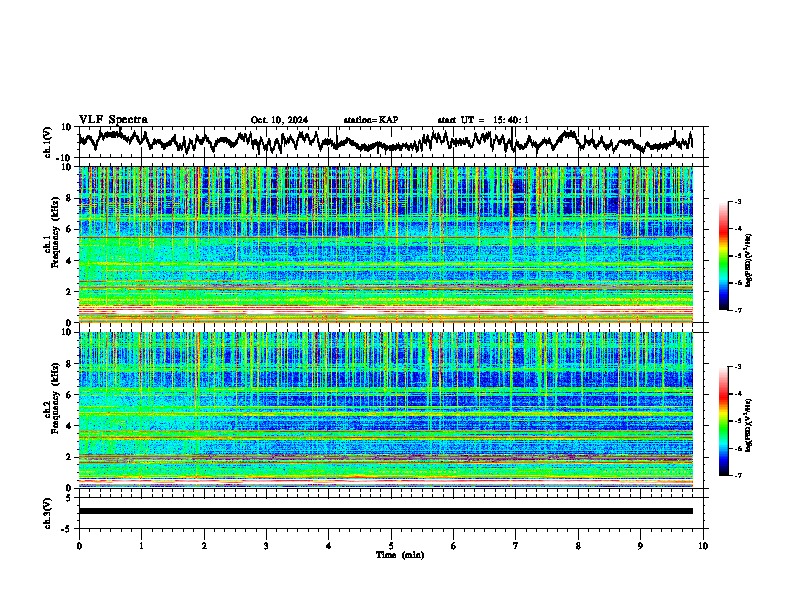This screenshot has height=612, width=792.
Task: Click time axis tick label "2"
Action: [x=204, y=546]
